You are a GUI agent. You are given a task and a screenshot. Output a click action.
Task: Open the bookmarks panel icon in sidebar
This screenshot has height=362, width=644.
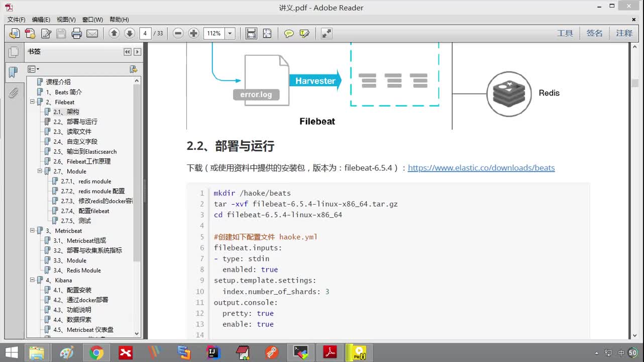[x=14, y=72]
